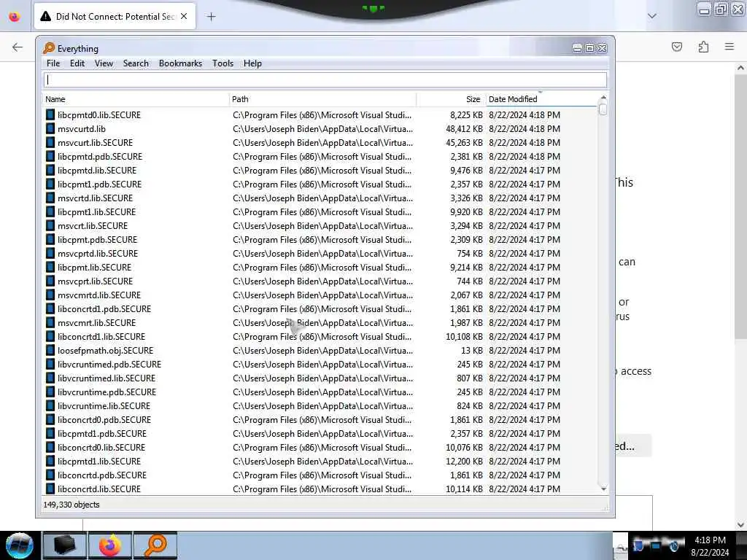This screenshot has width=747, height=560.
Task: Click the results list scrollbar thumb
Action: click(x=603, y=109)
